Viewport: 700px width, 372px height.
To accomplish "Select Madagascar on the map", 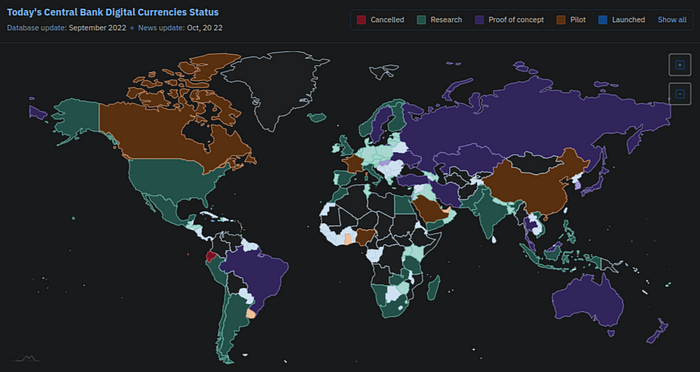I will click(434, 288).
